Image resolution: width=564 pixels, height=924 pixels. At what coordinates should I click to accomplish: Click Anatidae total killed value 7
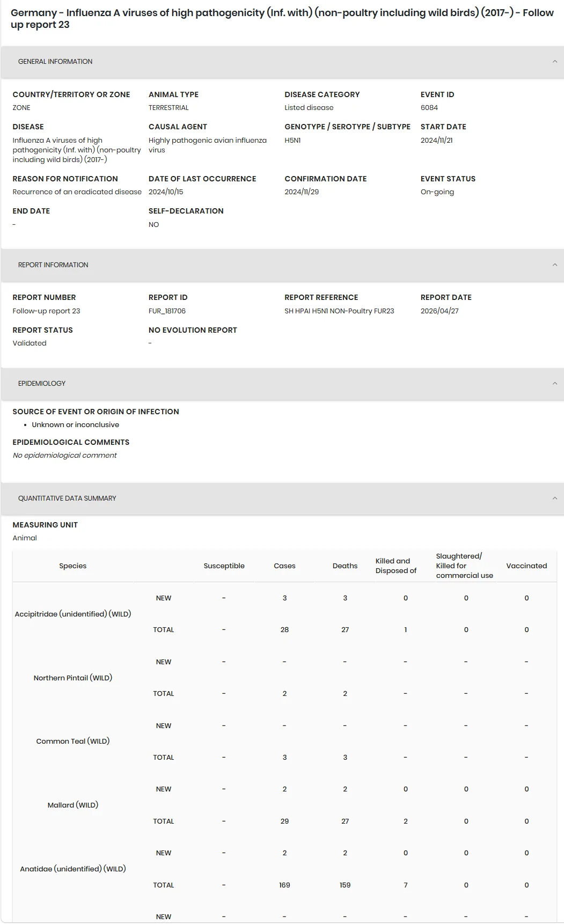tap(406, 885)
